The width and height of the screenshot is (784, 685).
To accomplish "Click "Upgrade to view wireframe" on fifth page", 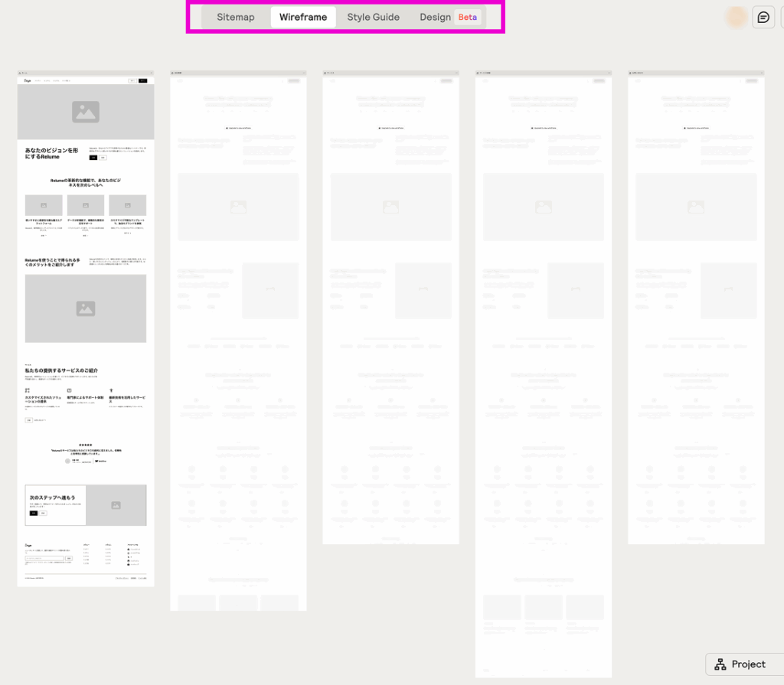I will pos(696,128).
